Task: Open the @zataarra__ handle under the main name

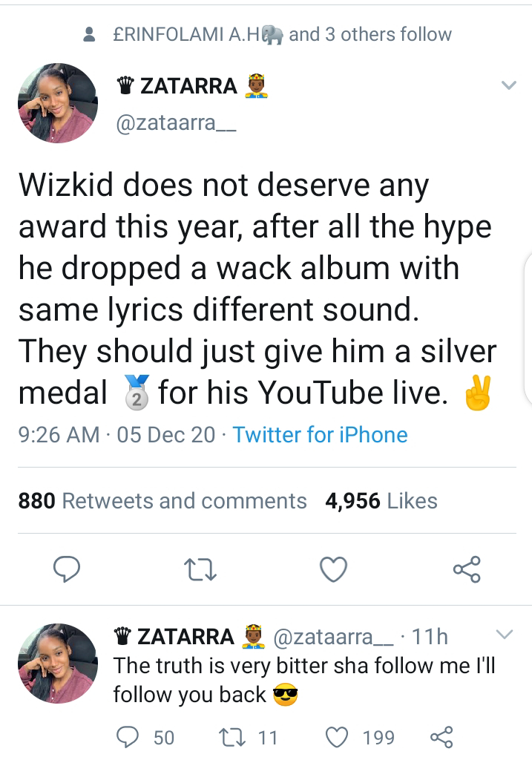Action: [176, 122]
